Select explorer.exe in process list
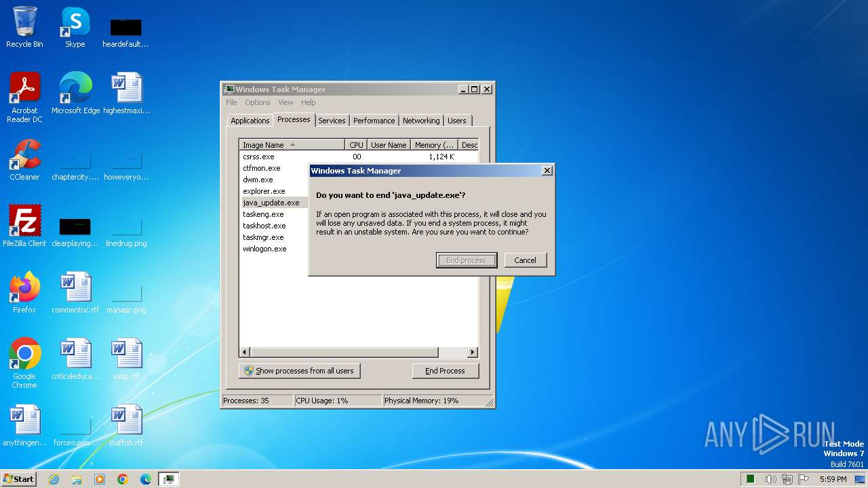This screenshot has height=488, width=868. (264, 191)
